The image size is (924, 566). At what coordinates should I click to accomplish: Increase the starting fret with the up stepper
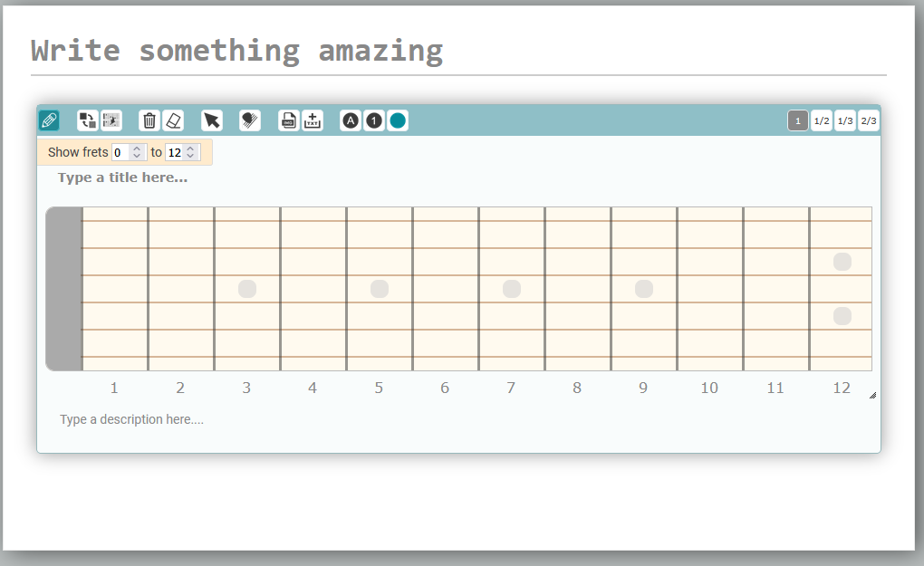click(137, 148)
